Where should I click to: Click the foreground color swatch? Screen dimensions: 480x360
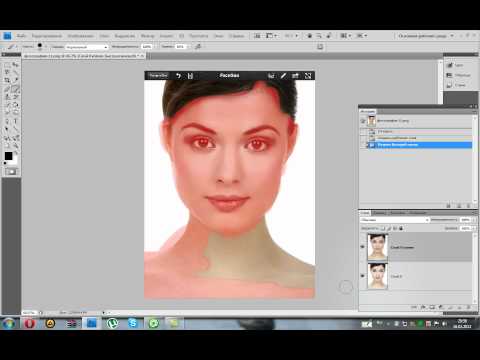[x=8, y=156]
